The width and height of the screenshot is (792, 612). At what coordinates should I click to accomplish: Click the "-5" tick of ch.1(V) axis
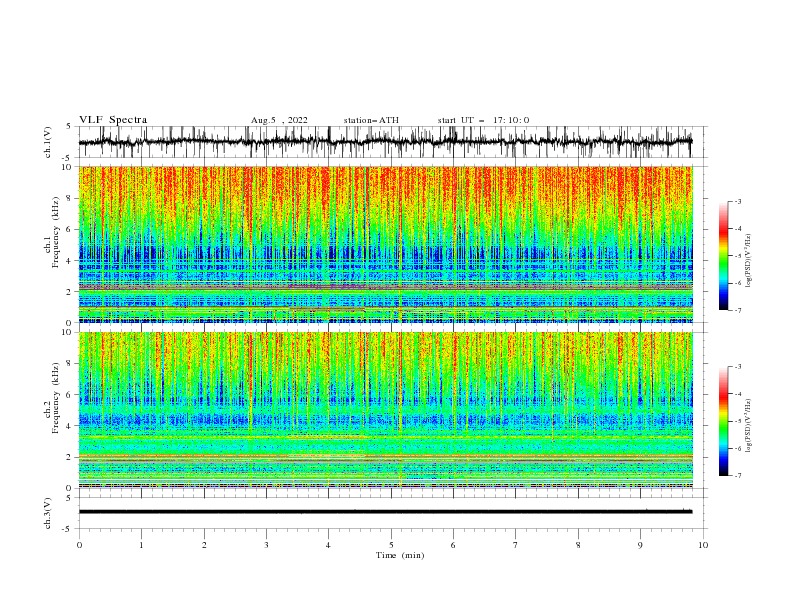click(68, 158)
